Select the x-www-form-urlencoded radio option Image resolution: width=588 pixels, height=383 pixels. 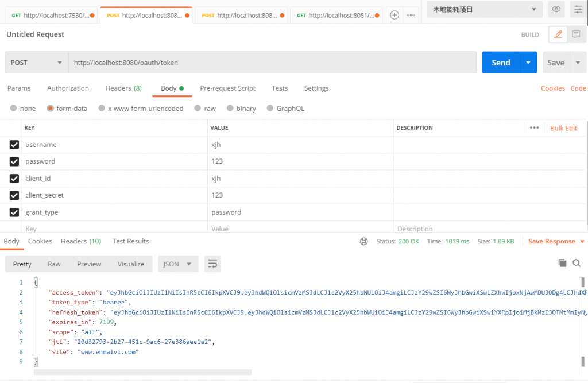(102, 109)
